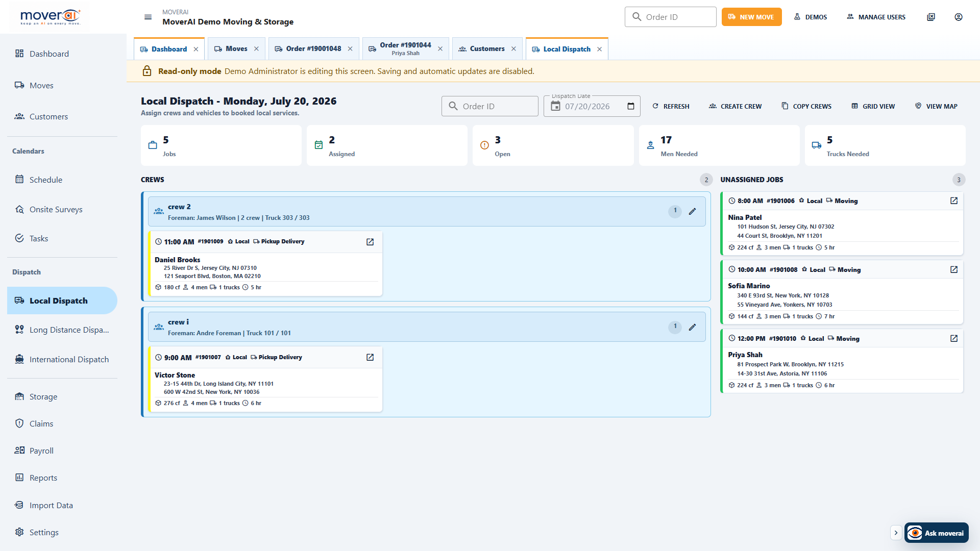Image resolution: width=980 pixels, height=551 pixels.
Task: Open order #1901009 external link icon
Action: tap(370, 242)
